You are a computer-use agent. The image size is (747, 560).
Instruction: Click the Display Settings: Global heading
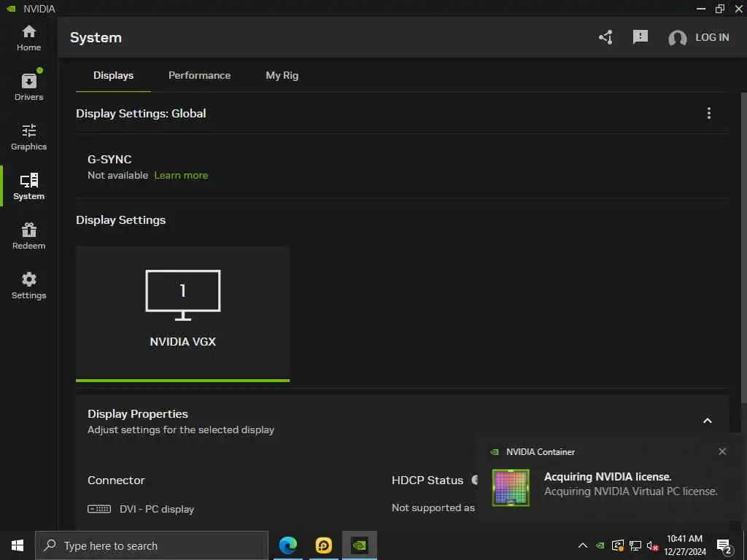(x=141, y=113)
